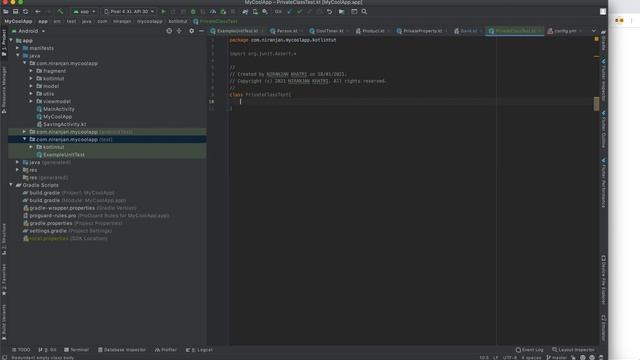Expand all in Project panel
The image size is (640, 360).
pos(179,31)
